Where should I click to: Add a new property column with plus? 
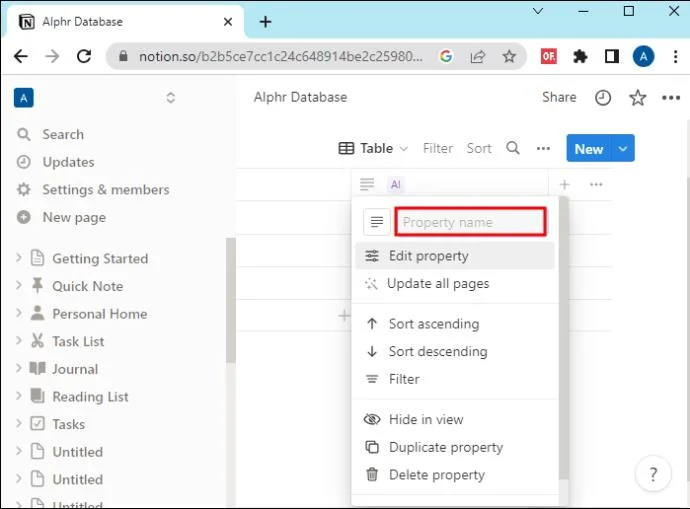tap(565, 184)
